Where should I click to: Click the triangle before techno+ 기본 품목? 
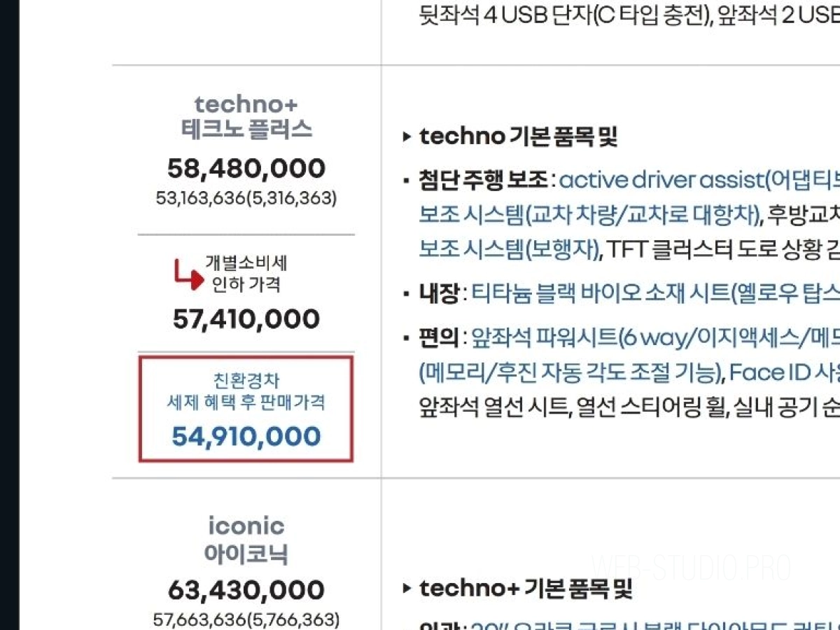[407, 589]
